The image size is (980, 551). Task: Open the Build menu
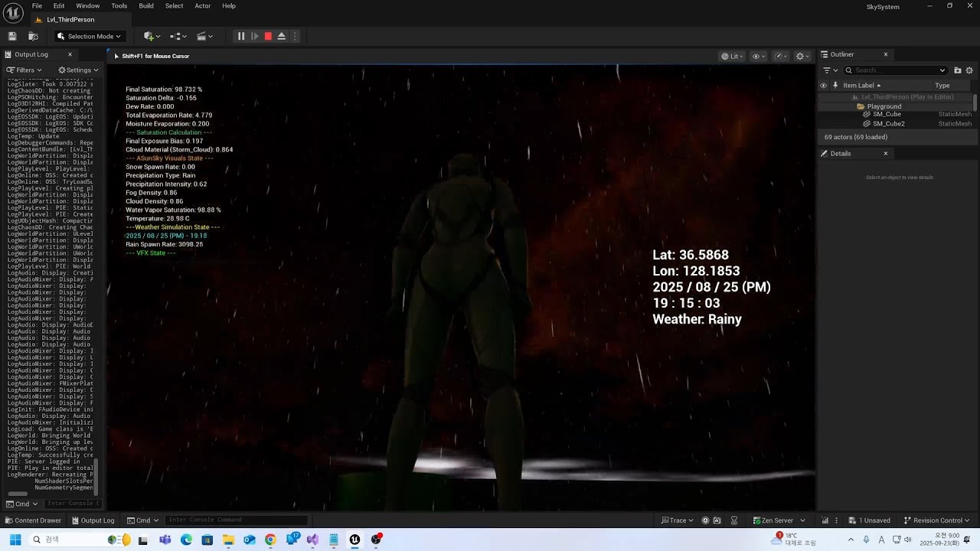[146, 6]
